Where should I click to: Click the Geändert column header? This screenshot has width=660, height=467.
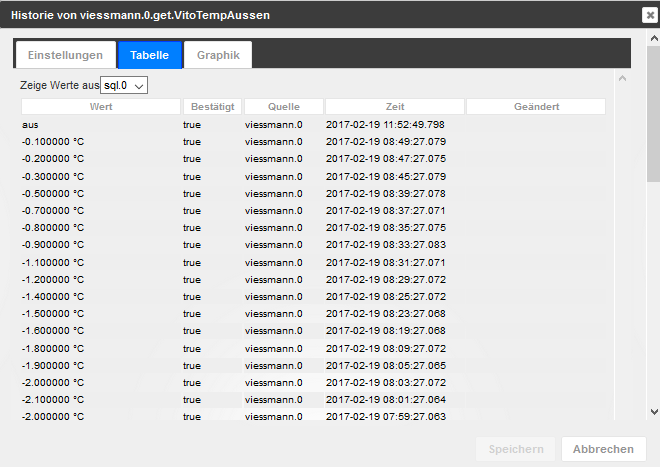pos(536,107)
